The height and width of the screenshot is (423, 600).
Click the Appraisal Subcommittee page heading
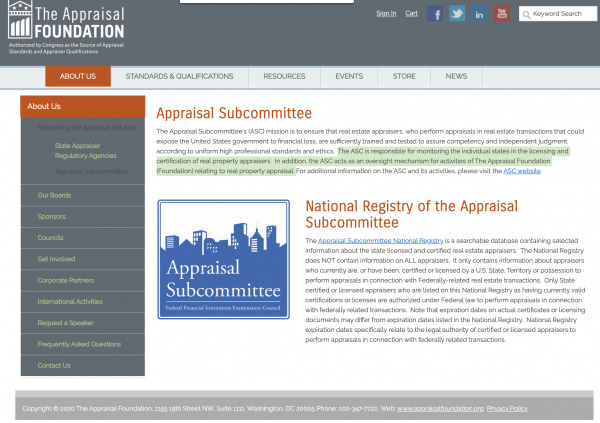tap(234, 113)
